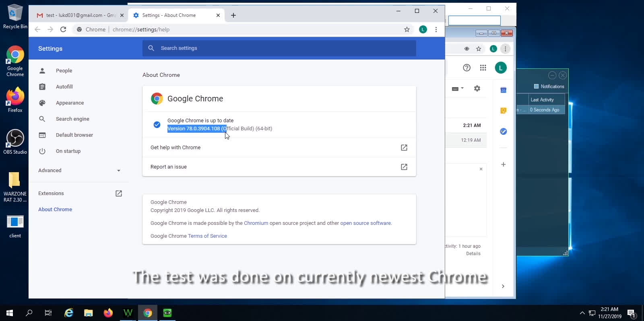This screenshot has width=644, height=321.
Task: Click the Google apps grid icon
Action: click(483, 68)
